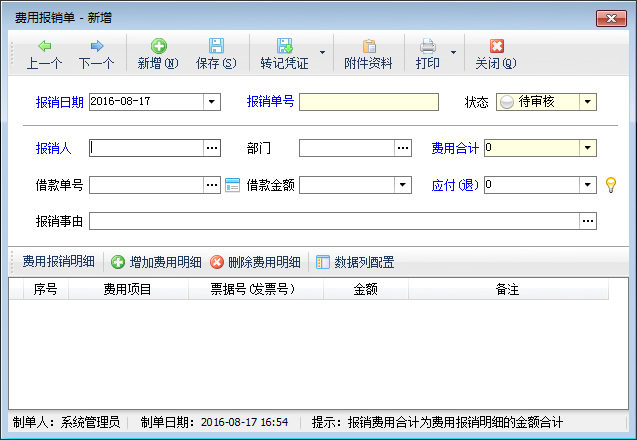637x440 pixels.
Task: Click into the 报销事由 input field
Action: (x=333, y=221)
